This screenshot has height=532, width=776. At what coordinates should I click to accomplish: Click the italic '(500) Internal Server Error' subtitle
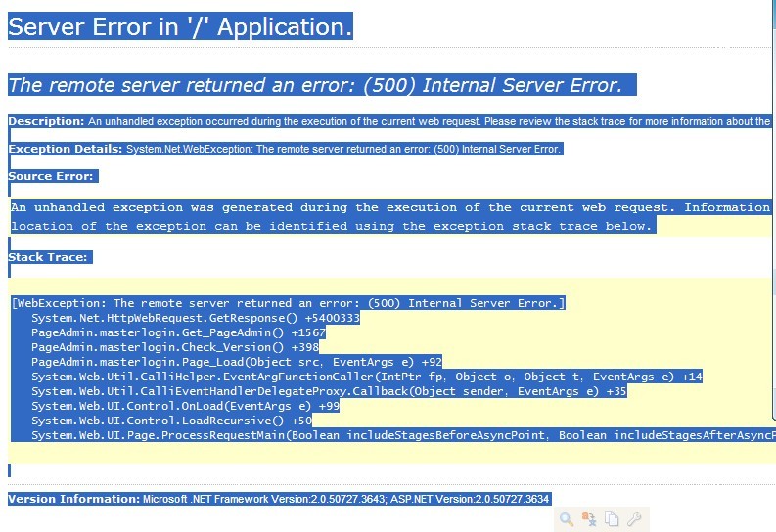315,85
